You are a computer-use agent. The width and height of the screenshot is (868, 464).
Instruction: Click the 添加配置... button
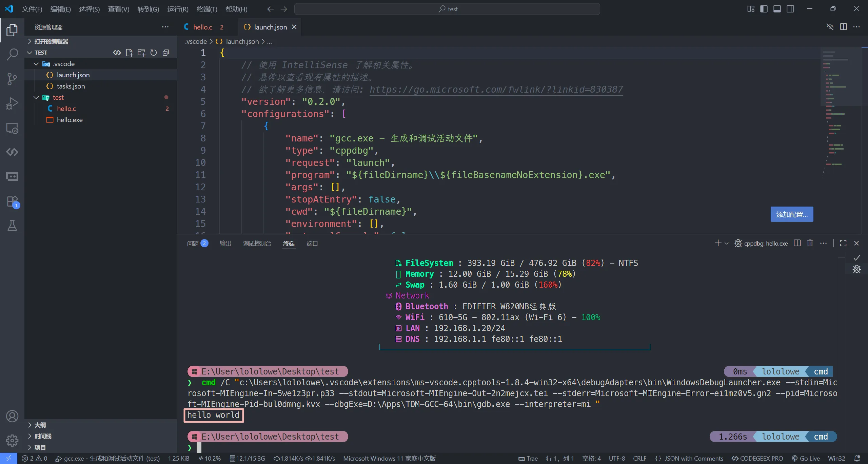coord(792,214)
